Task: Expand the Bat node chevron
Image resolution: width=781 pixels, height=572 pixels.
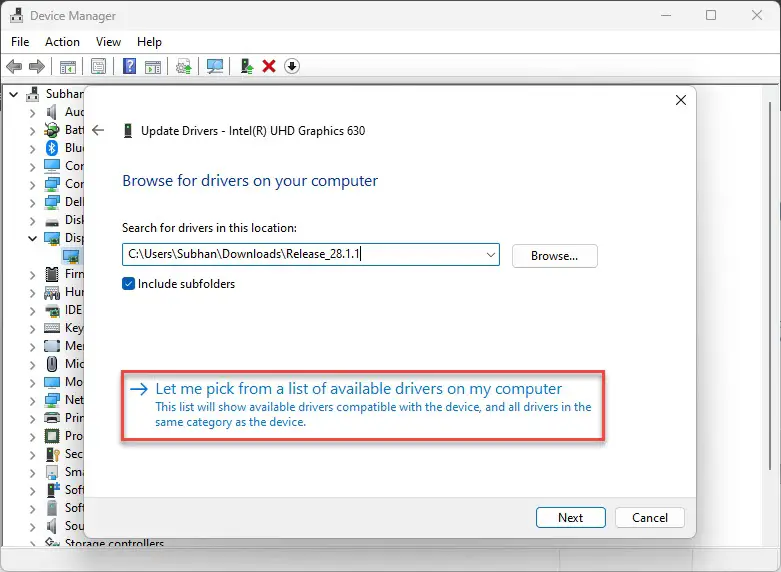Action: (x=32, y=131)
